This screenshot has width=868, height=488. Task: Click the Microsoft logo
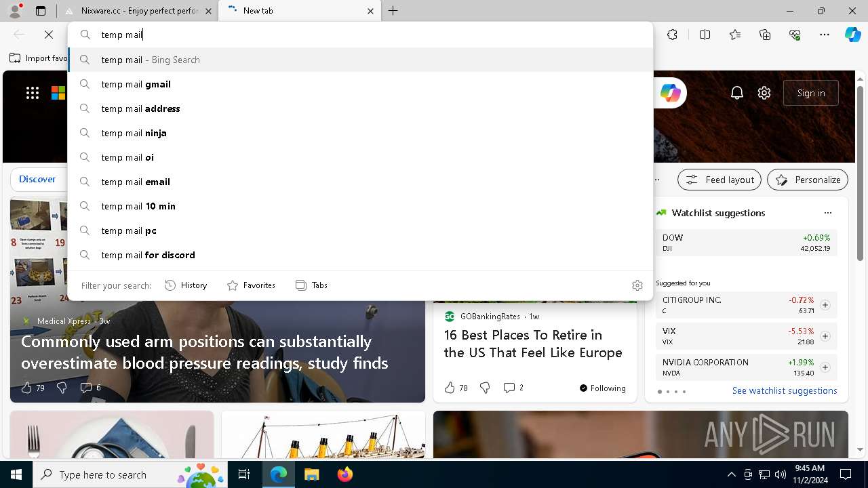[58, 93]
